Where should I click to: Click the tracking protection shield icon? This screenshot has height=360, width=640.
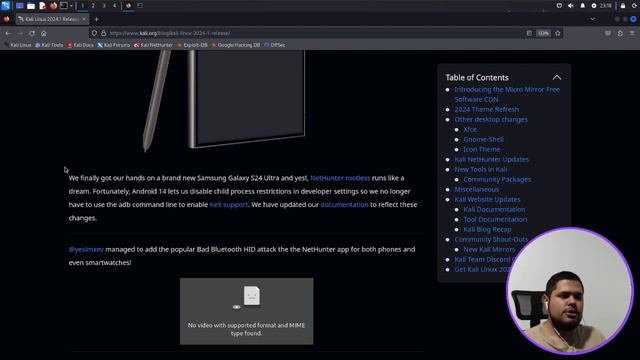pos(94,33)
